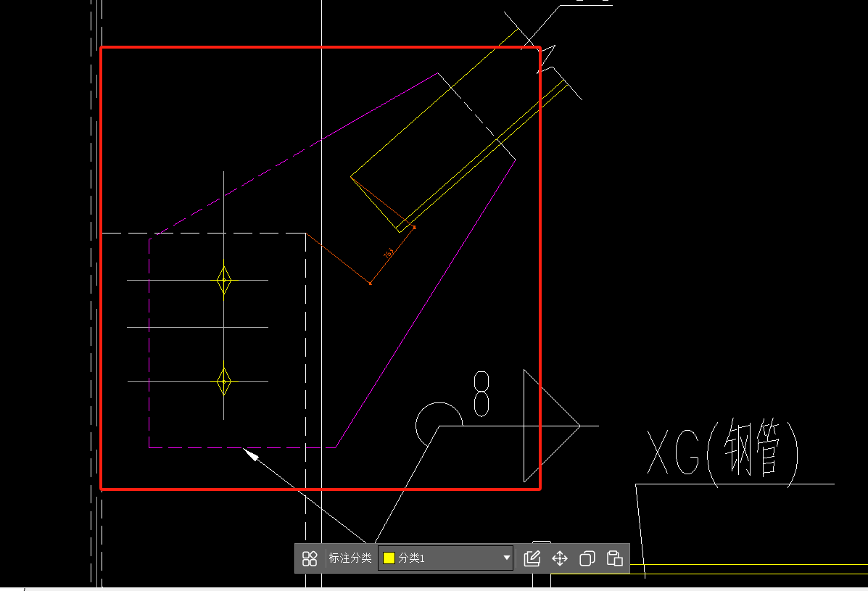Select the upper yellow diamond bolt symbol
The height and width of the screenshot is (591, 868).
pos(223,280)
